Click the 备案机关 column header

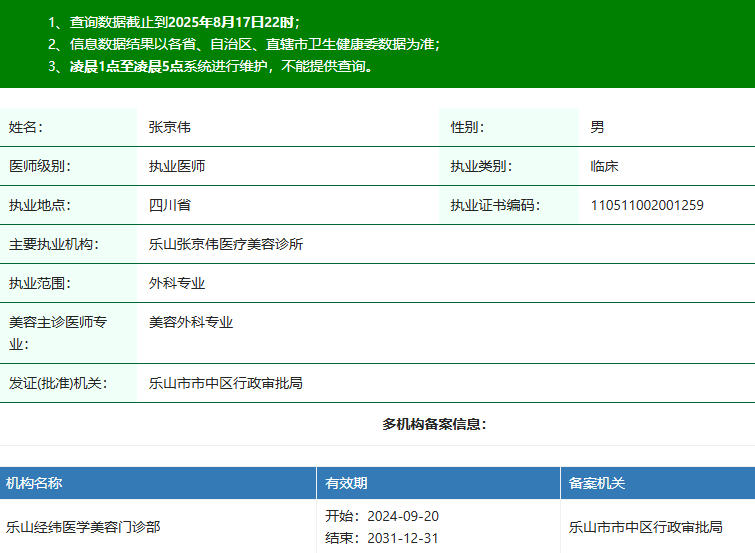pyautogui.click(x=597, y=483)
